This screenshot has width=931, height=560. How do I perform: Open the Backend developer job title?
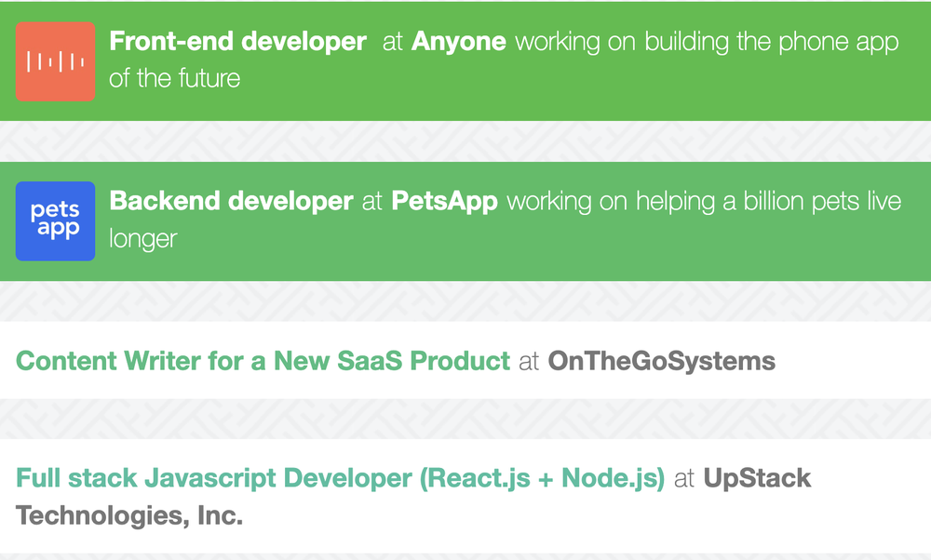pos(232,201)
